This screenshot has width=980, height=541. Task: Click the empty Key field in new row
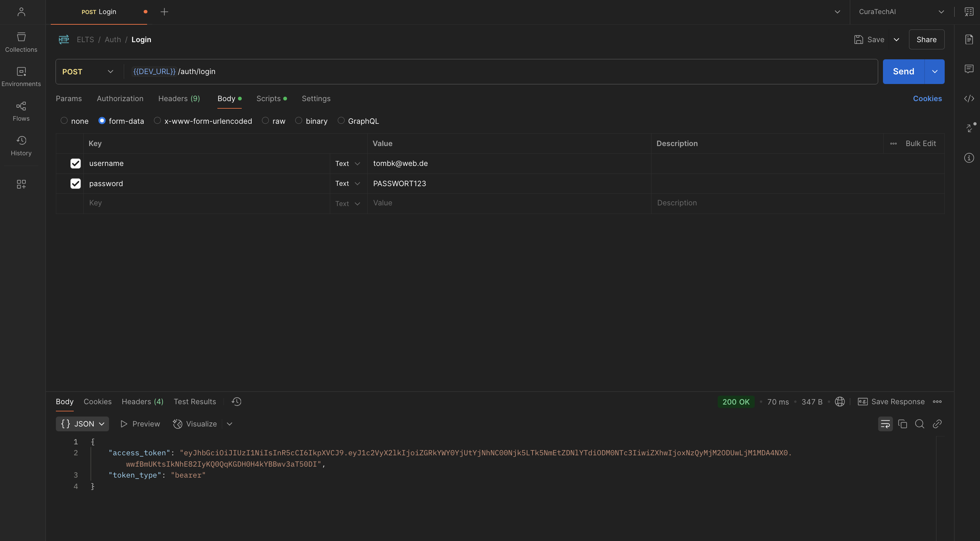click(x=206, y=203)
